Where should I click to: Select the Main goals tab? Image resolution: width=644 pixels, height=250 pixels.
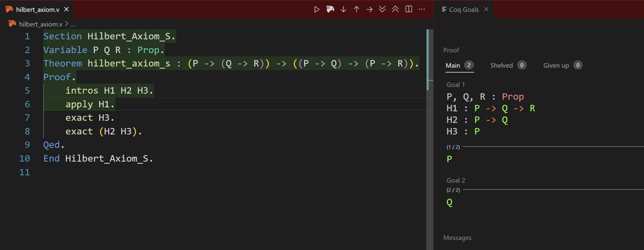(453, 66)
